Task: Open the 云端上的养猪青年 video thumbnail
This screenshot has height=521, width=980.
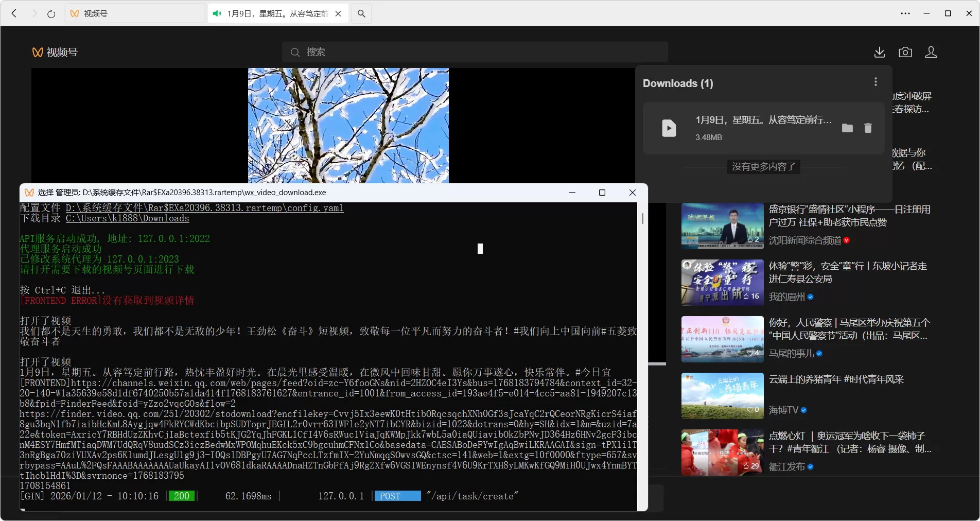Action: (722, 395)
